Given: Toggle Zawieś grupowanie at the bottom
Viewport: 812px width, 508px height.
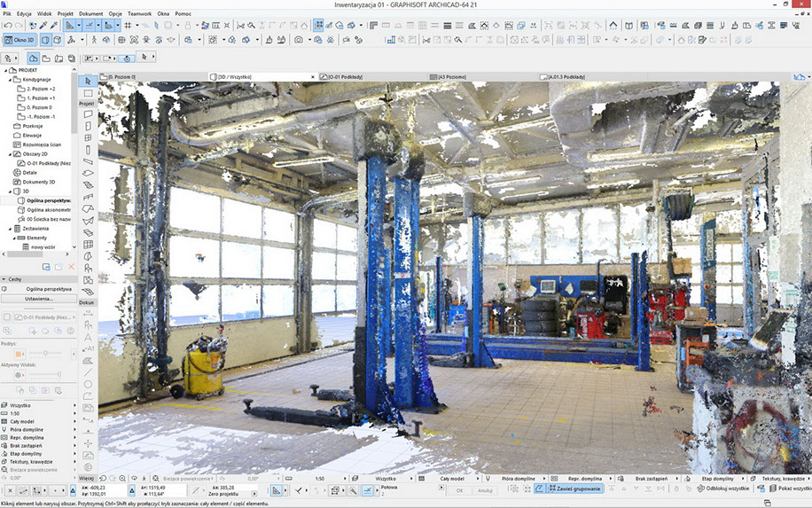Looking at the screenshot, I should click(575, 488).
